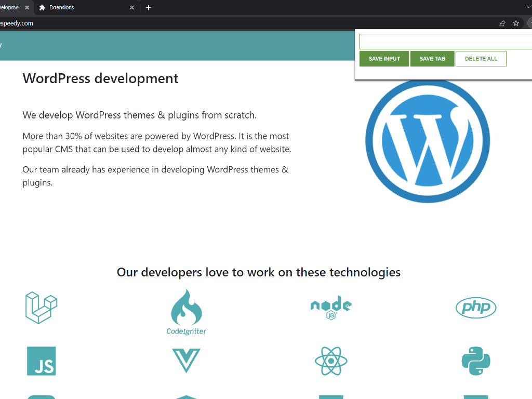The image size is (532, 399).
Task: Click 'Our developers love to work' heading
Action: click(x=259, y=272)
